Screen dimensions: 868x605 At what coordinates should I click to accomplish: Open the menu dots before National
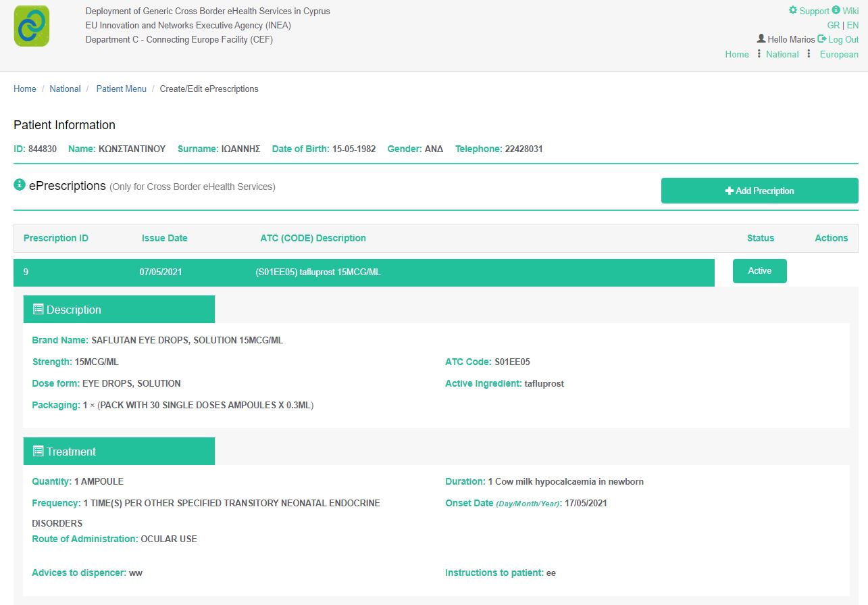(759, 54)
